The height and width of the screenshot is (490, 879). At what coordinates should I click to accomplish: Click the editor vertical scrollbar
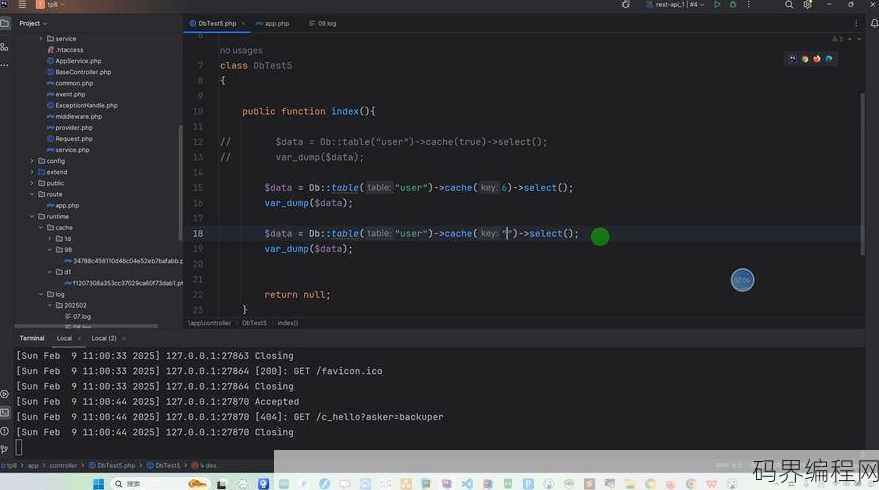coord(862,174)
